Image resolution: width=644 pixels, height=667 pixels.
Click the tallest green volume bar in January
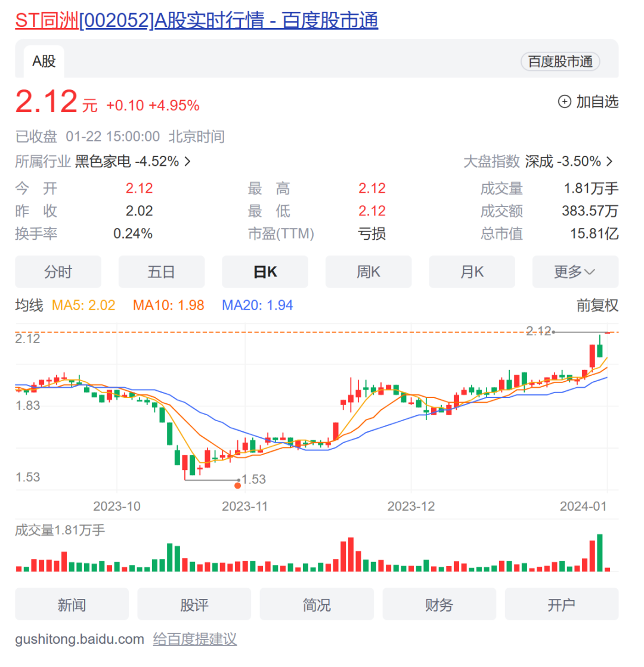(x=600, y=552)
